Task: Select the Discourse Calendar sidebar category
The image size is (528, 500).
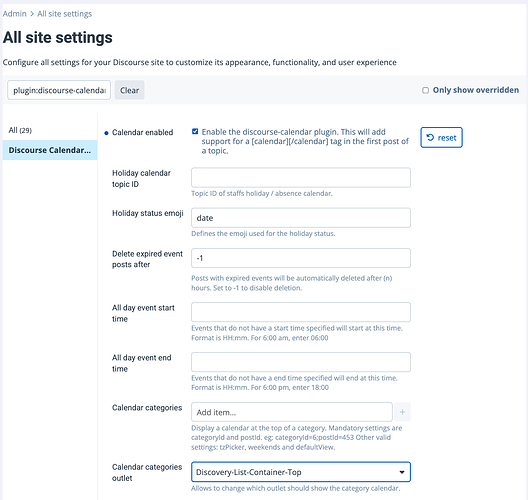Action: click(50, 150)
